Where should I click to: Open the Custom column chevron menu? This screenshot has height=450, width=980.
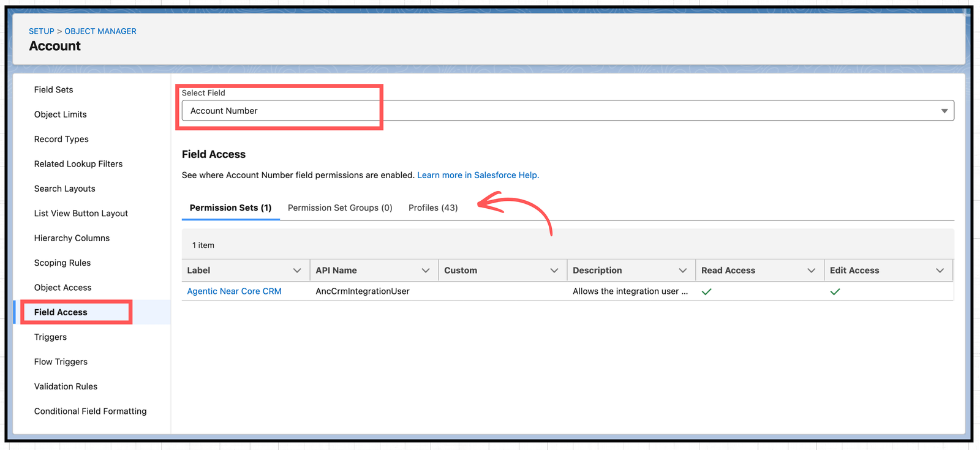tap(554, 271)
